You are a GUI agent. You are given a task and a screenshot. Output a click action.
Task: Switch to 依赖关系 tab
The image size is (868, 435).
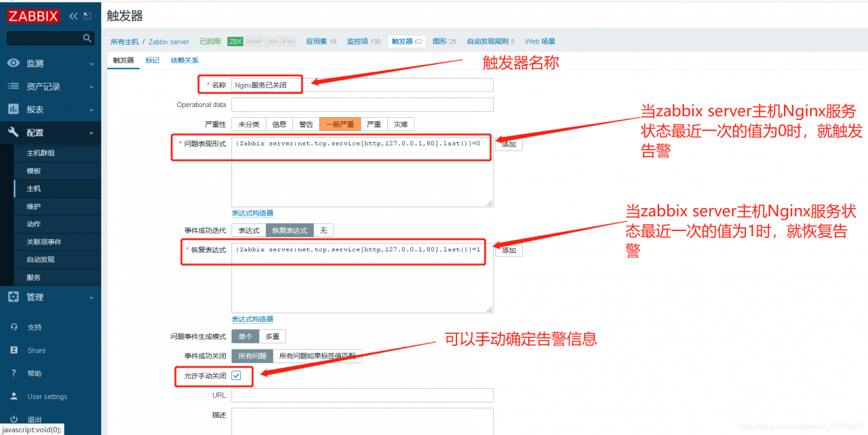coord(184,60)
